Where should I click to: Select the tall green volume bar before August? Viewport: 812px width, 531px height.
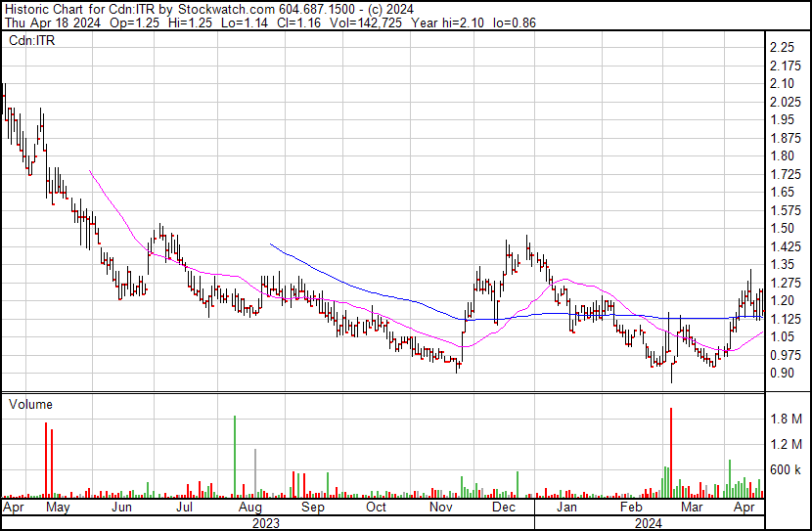235,457
